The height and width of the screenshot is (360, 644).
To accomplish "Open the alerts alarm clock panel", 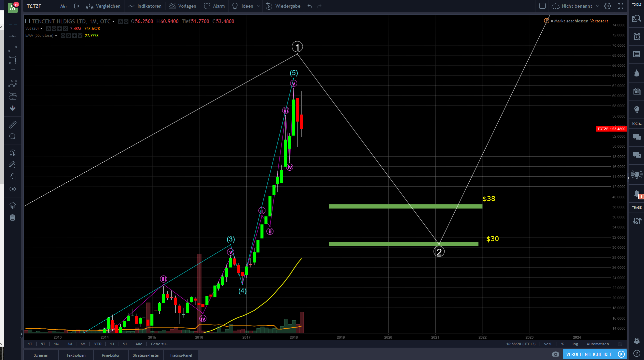I will tap(637, 36).
